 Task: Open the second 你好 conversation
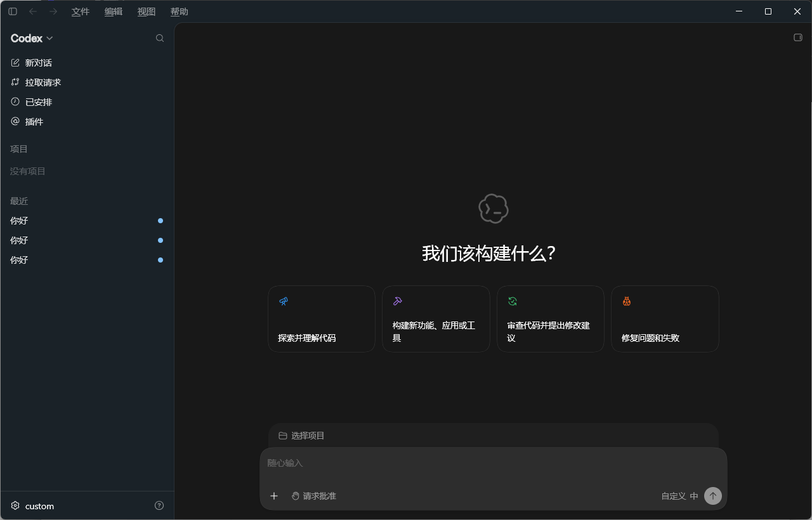point(87,240)
